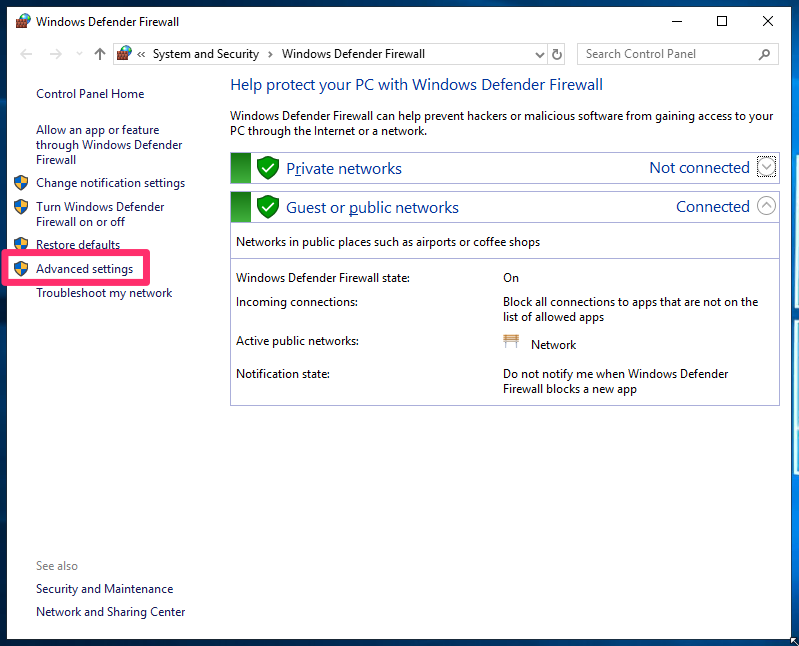Open Control Panel Home
Image resolution: width=799 pixels, height=646 pixels.
tap(90, 94)
